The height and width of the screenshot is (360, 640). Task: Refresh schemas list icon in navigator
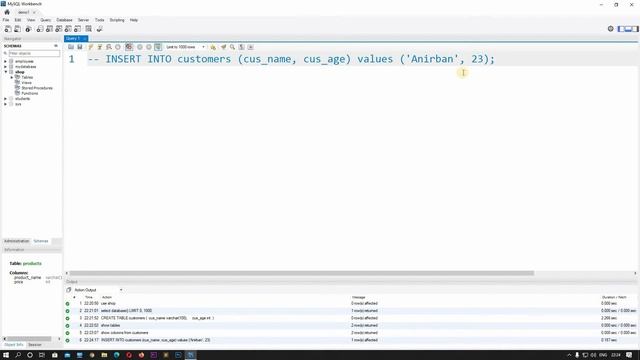tap(56, 46)
